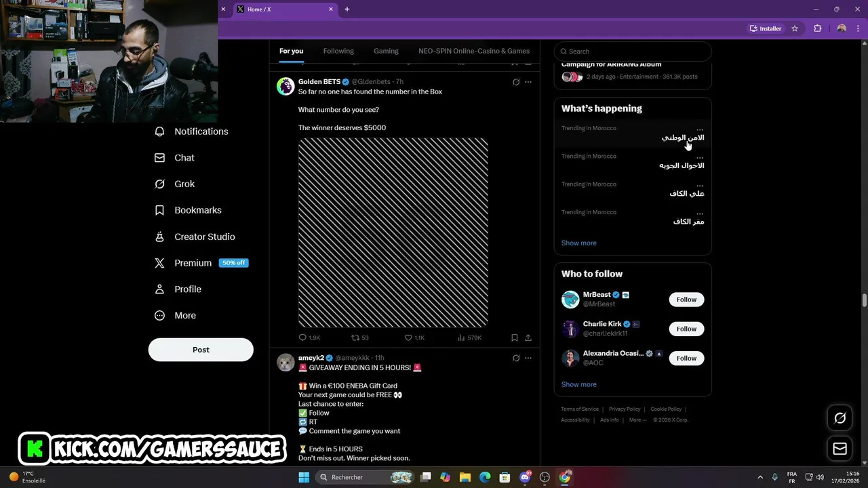Open the More menu in the sidebar
The image size is (868, 488).
pos(176,316)
